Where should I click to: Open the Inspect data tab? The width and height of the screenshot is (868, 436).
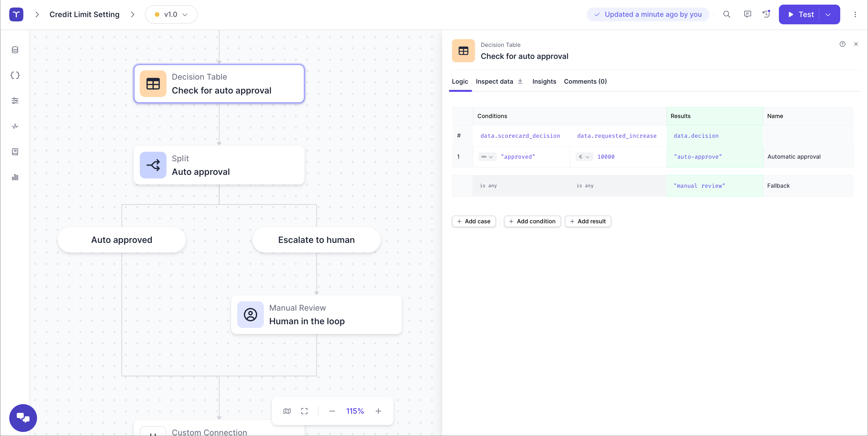[494, 81]
